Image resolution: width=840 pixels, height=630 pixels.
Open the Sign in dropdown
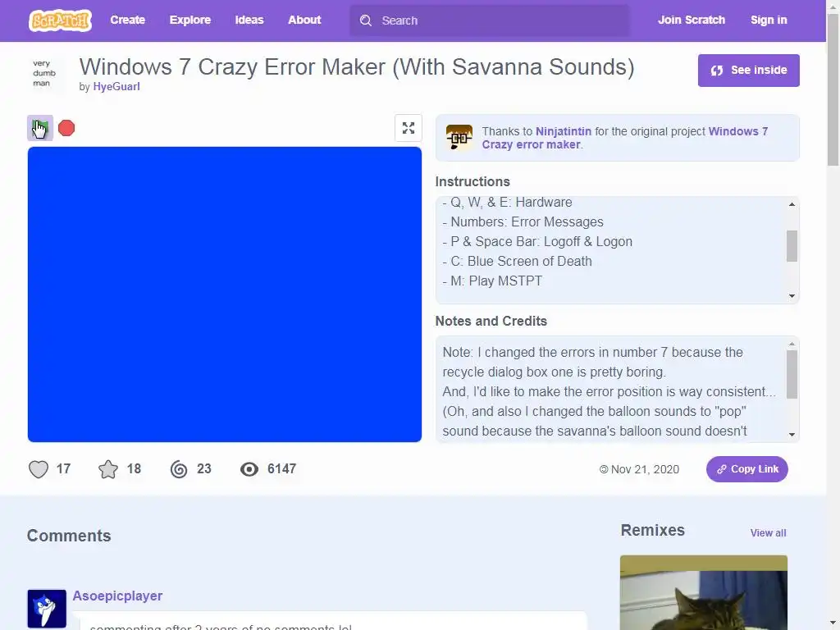[x=769, y=20]
